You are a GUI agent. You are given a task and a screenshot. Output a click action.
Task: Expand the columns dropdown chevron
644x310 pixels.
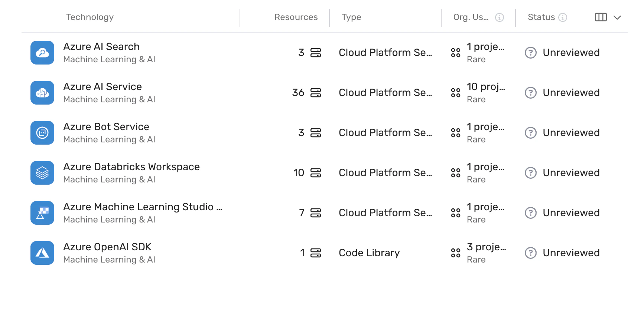617,17
